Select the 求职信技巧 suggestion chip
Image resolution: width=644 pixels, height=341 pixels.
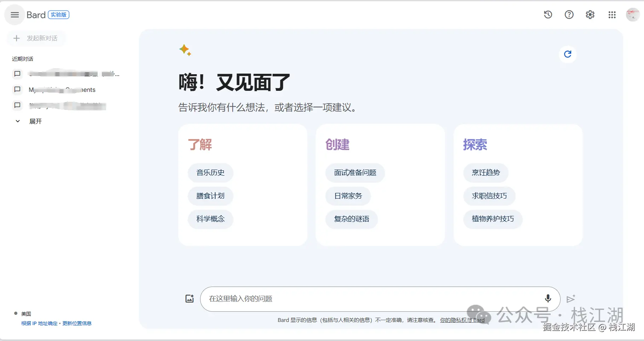coord(489,196)
